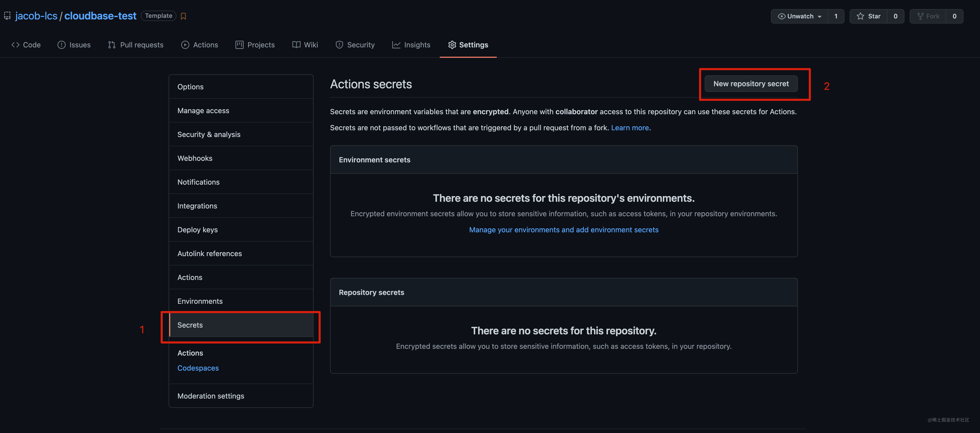Open the Security tab with shield icon
This screenshot has height=433, width=980.
pos(355,45)
